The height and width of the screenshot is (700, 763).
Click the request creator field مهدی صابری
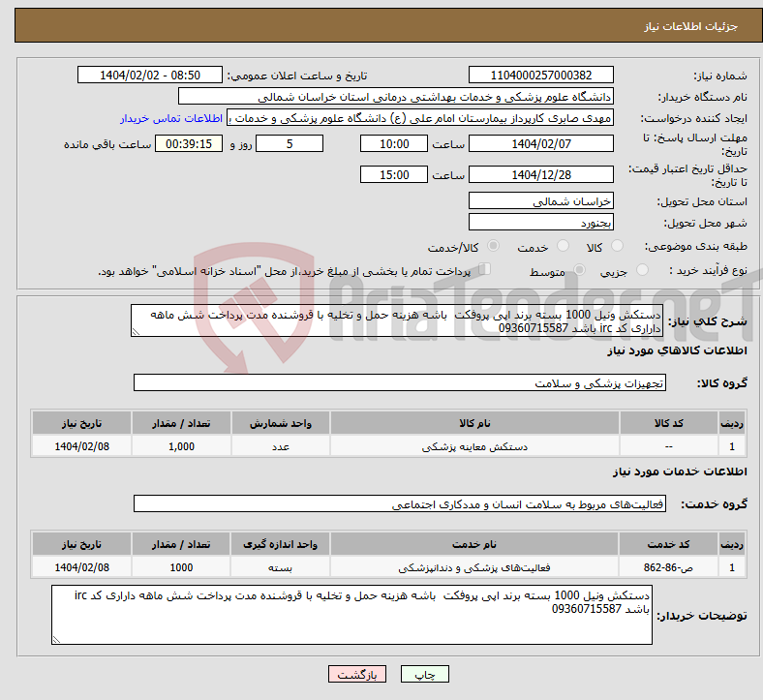pyautogui.click(x=420, y=118)
